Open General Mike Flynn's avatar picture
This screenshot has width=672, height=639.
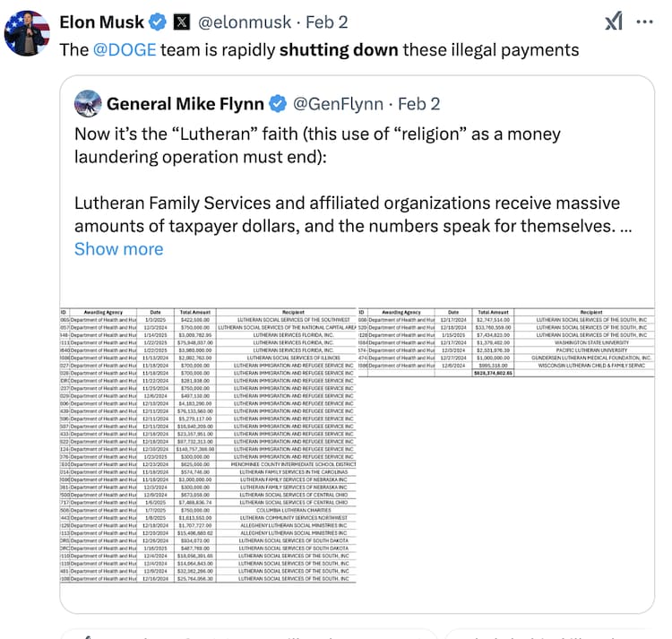88,104
